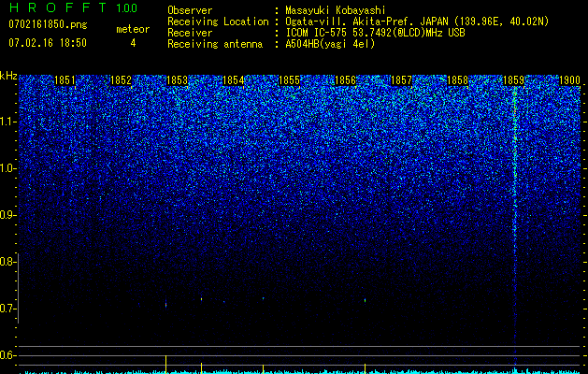
Task: Click the Receiving Location field label
Action: click(x=218, y=22)
